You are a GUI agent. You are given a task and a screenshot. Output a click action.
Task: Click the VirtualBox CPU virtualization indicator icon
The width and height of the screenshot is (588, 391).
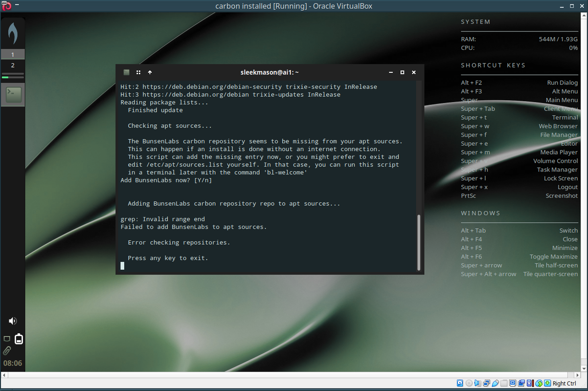pyautogui.click(x=530, y=383)
